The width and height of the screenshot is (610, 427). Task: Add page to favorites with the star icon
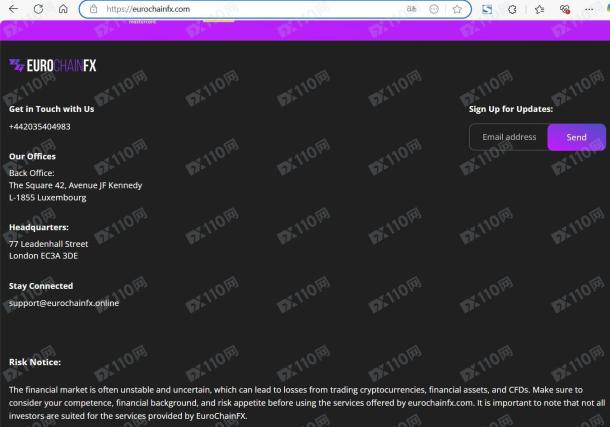tap(457, 9)
